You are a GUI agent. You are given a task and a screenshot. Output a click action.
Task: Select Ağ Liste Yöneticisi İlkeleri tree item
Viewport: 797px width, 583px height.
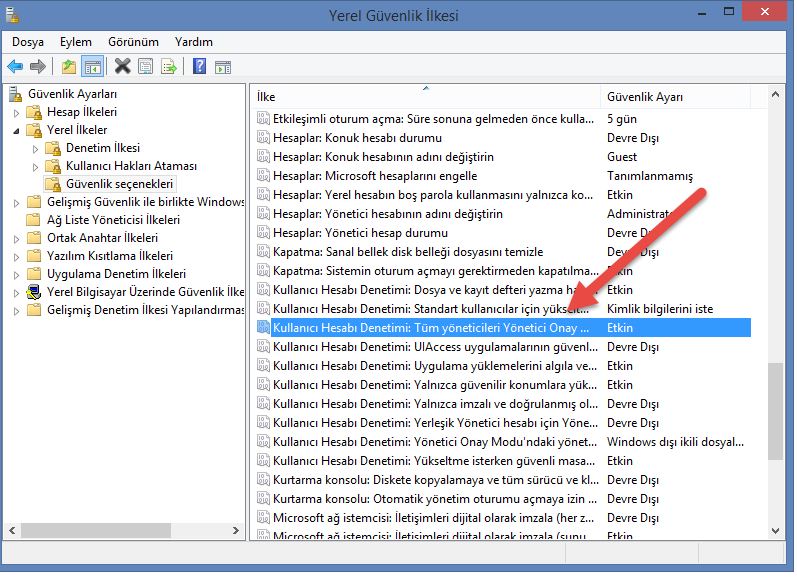pyautogui.click(x=113, y=220)
